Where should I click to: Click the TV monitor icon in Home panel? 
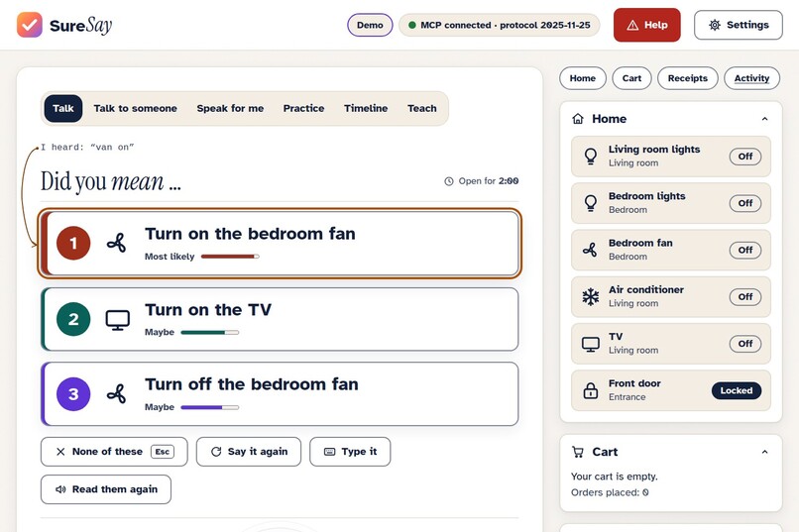[591, 344]
